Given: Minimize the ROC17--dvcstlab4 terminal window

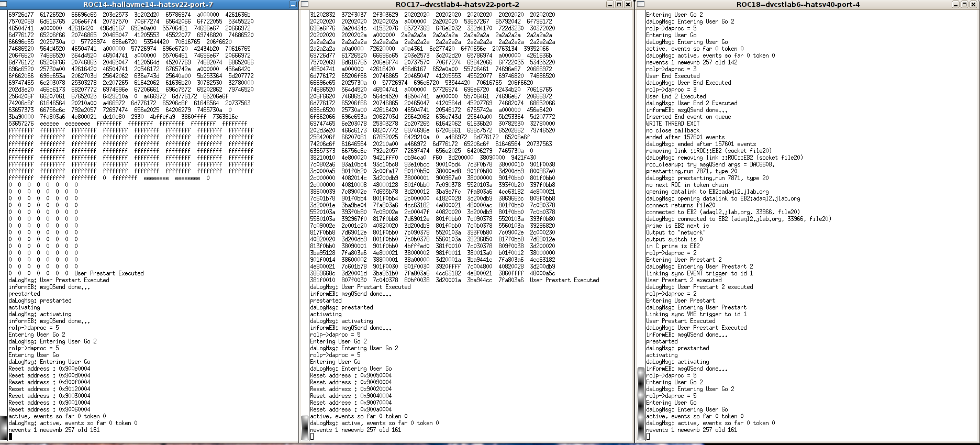Looking at the screenshot, I should [x=610, y=4].
